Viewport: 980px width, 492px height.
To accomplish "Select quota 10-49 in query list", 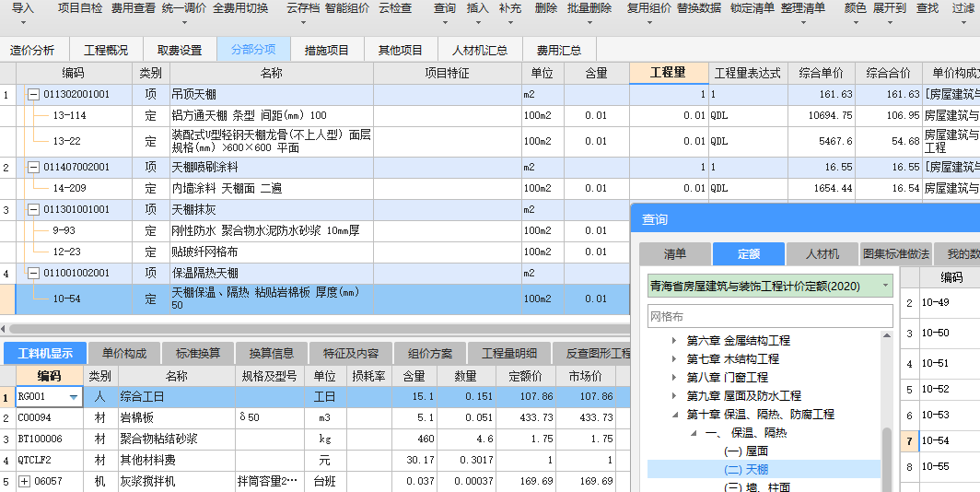I will click(x=935, y=302).
